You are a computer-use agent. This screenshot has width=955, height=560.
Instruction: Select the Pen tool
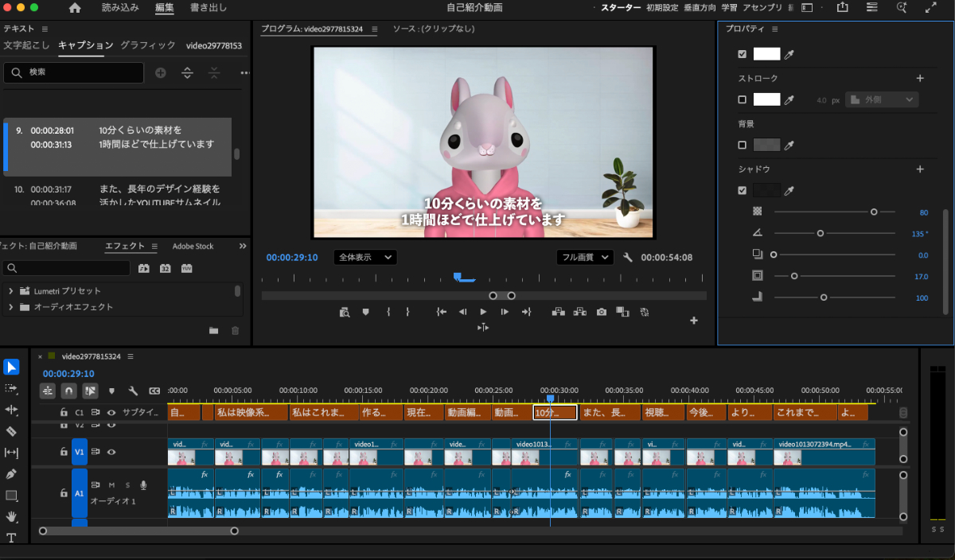click(x=11, y=474)
